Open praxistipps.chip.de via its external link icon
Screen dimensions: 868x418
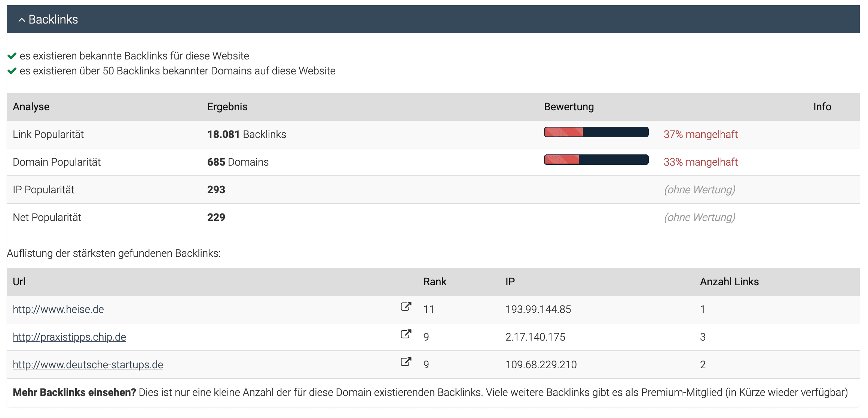click(405, 334)
